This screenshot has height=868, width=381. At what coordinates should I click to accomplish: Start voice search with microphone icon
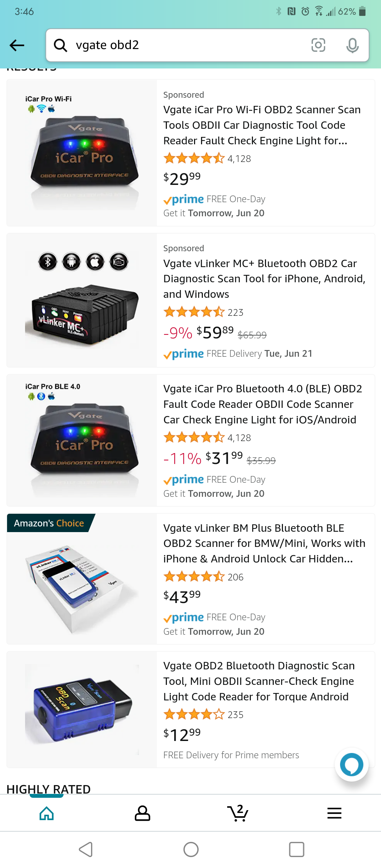[352, 45]
